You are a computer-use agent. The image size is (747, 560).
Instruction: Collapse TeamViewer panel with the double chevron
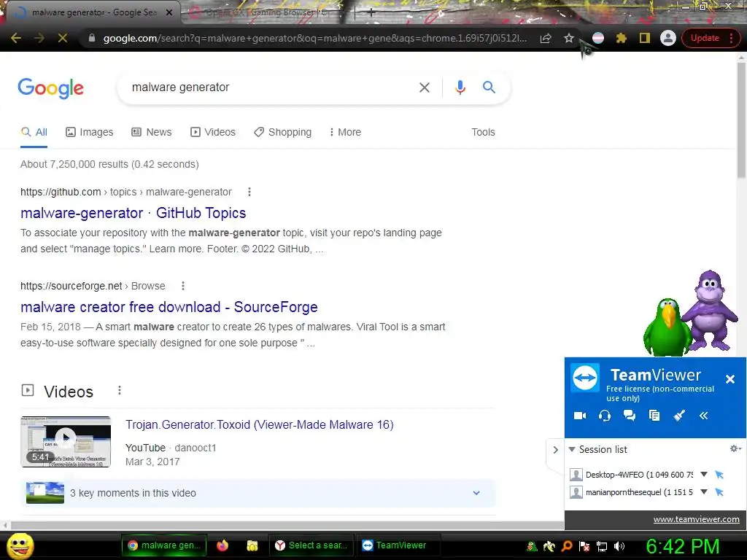(x=704, y=416)
